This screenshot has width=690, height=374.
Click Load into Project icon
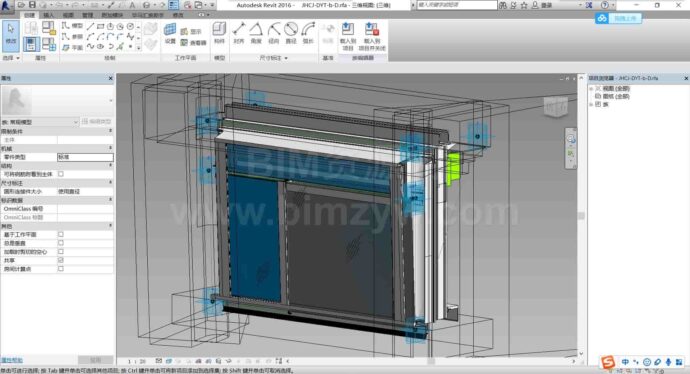348,37
